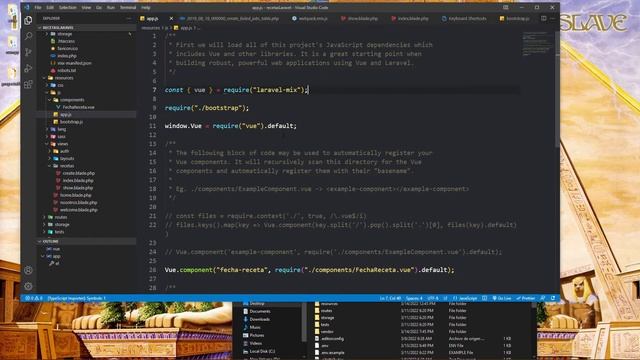The image size is (640, 360).
Task: Toggle the layout icon in title bar
Action: [506, 7]
